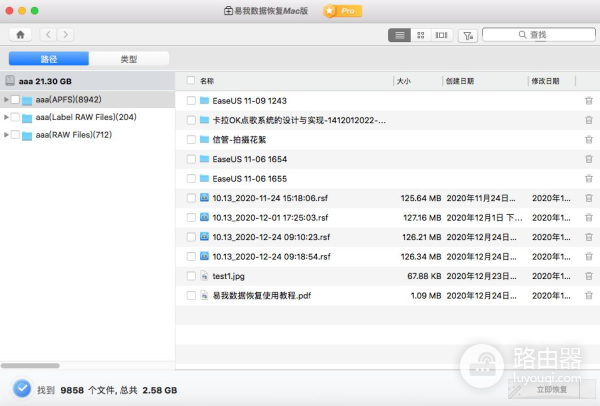Expand the aaa(APFS)(8942) tree node
Viewport: 600px width, 406px height.
6,100
